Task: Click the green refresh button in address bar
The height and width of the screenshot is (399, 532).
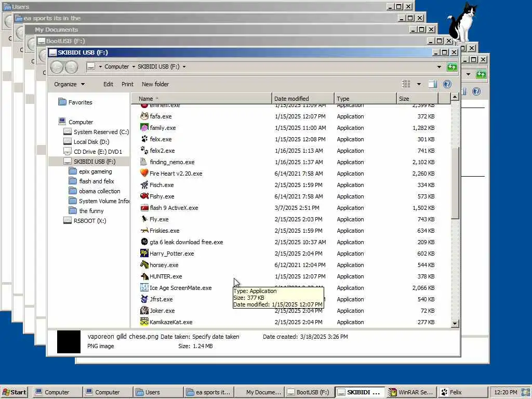Action: tap(452, 67)
